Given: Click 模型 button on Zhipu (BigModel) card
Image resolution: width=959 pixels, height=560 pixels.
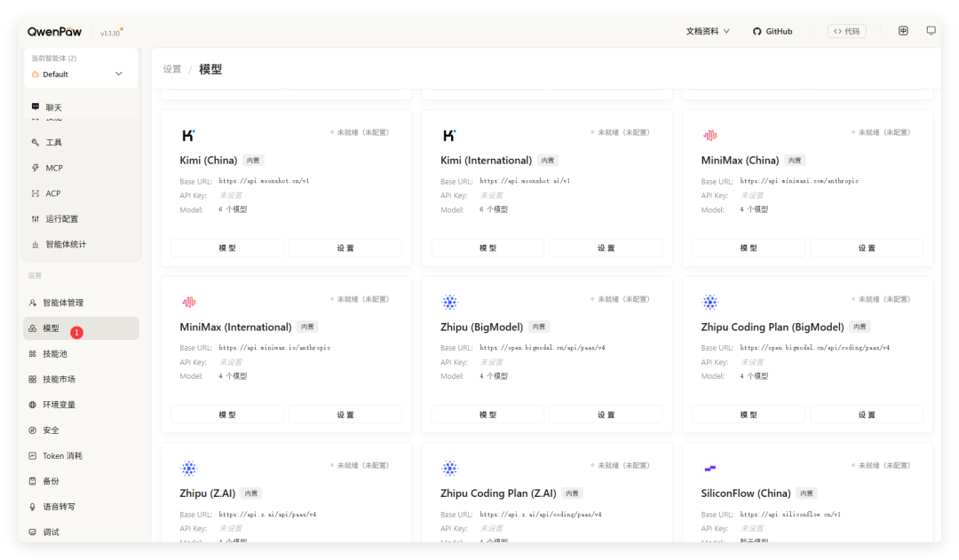Looking at the screenshot, I should point(487,414).
